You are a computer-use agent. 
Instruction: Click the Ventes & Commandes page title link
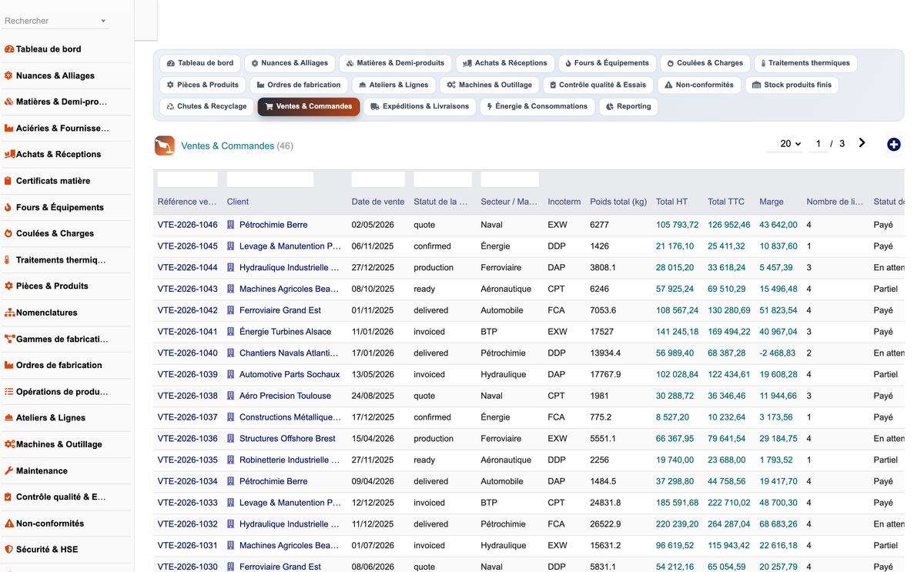point(228,146)
